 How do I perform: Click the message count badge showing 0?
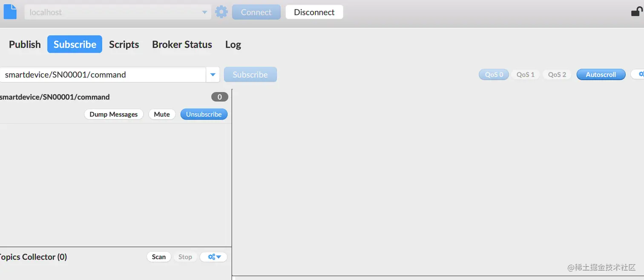pos(220,97)
